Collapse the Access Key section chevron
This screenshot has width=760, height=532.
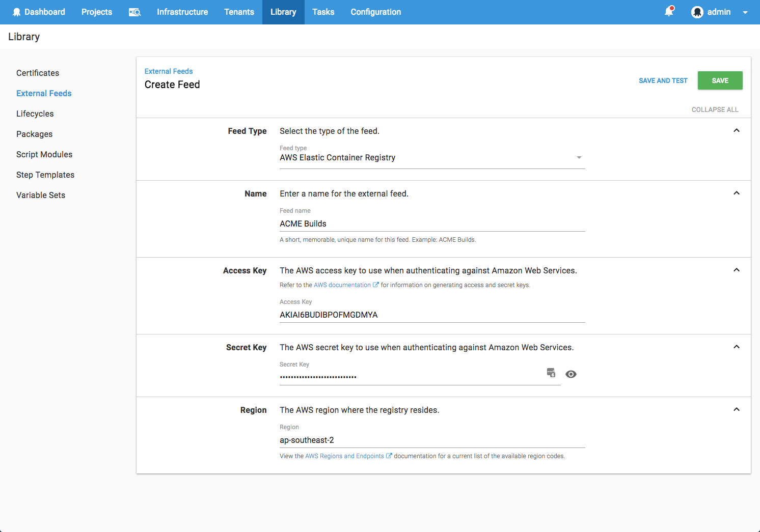[x=736, y=270]
